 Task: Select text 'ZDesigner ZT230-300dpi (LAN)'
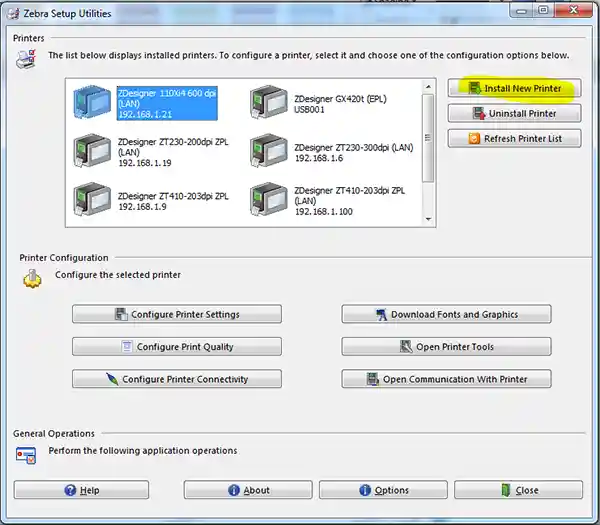click(x=354, y=148)
